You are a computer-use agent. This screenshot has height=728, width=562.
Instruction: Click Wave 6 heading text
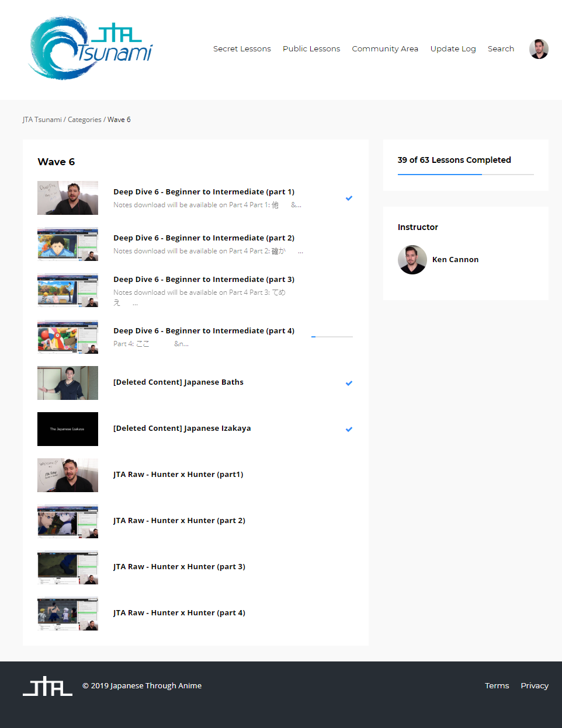pyautogui.click(x=56, y=162)
